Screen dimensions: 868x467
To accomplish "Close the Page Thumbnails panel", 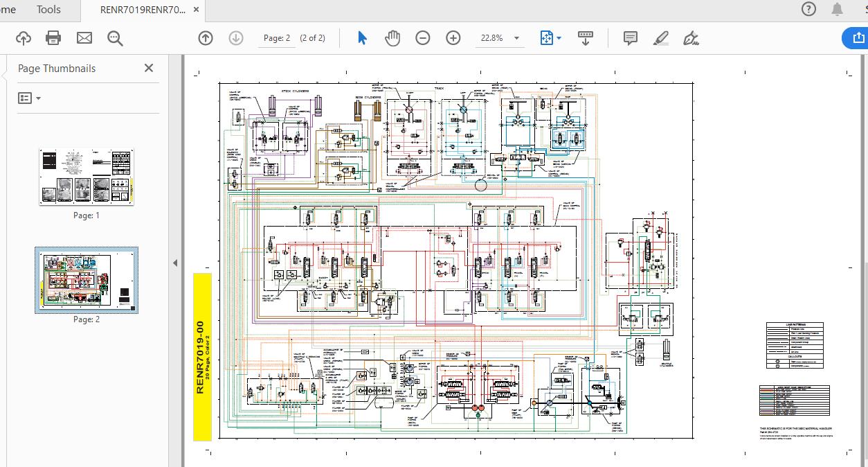I will (148, 68).
